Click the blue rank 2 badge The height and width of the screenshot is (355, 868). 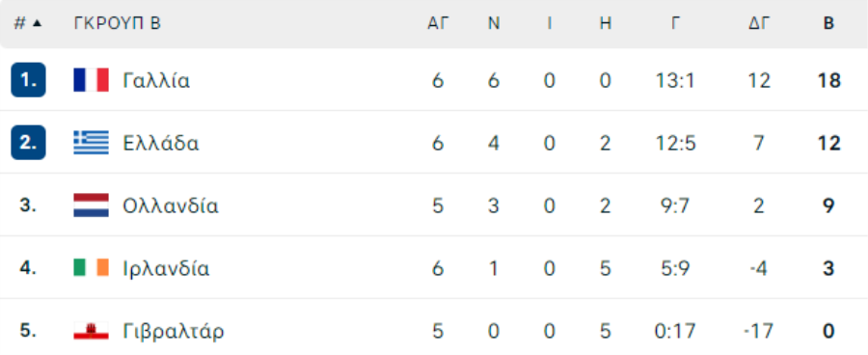click(28, 143)
